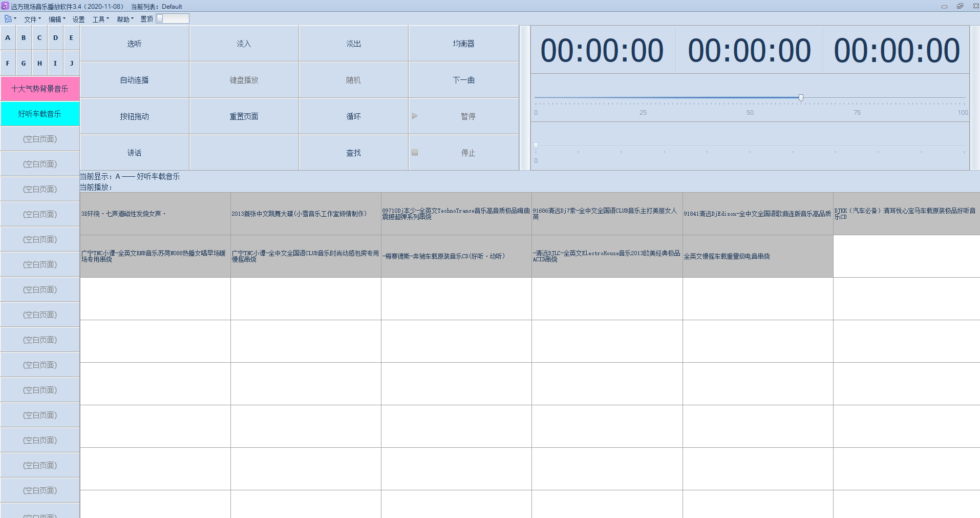Screen dimensions: 980x518
Task: Open the 工具 menu
Action: coord(100,19)
